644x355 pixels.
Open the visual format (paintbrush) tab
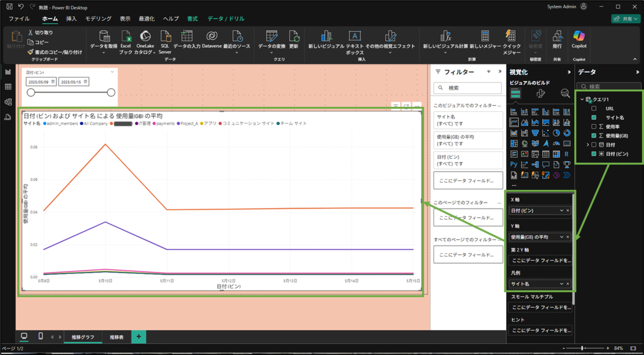[x=540, y=93]
